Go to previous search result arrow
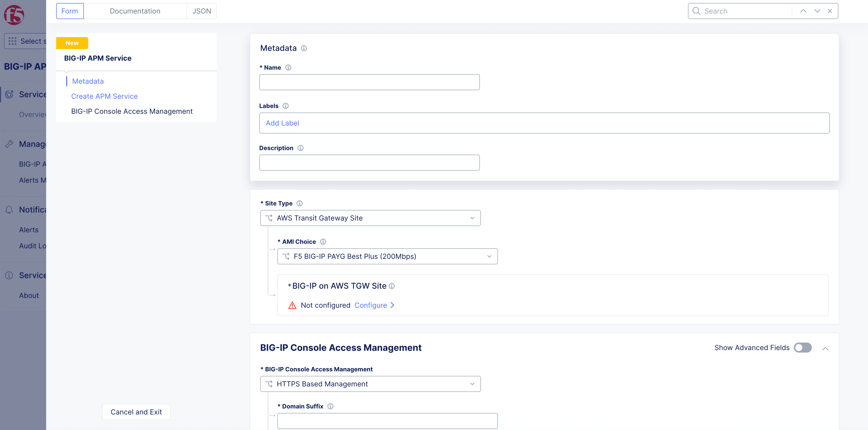 click(803, 11)
